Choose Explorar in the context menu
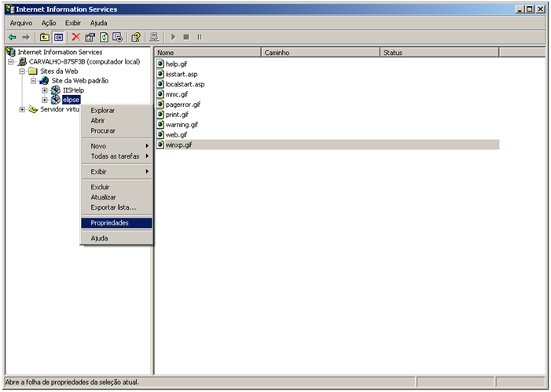This screenshot has height=392, width=551. pyautogui.click(x=102, y=111)
